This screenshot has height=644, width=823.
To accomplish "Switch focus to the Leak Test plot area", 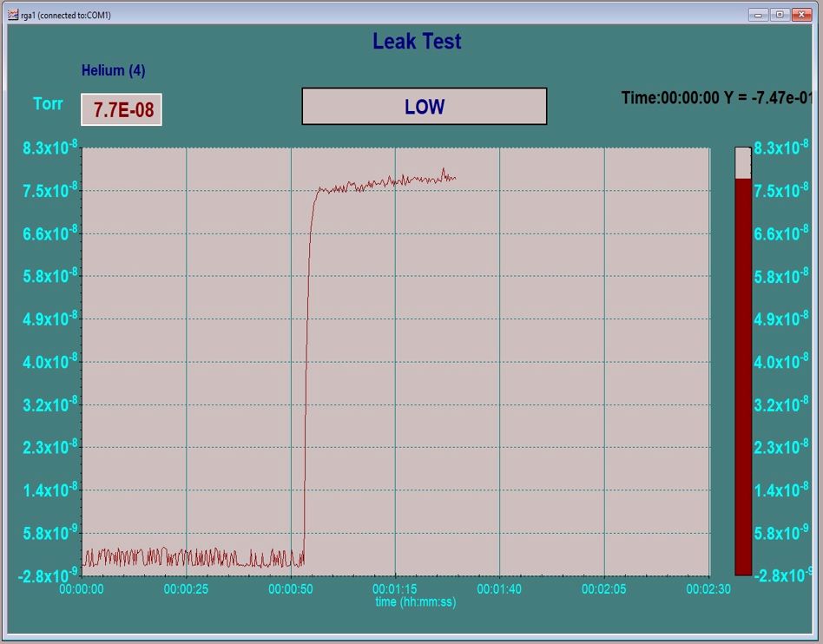I will click(x=395, y=360).
